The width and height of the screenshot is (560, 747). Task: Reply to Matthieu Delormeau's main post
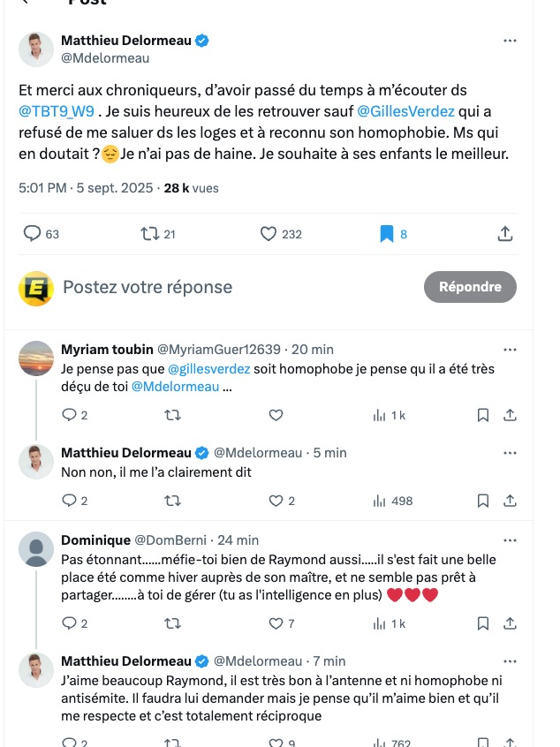pos(33,233)
